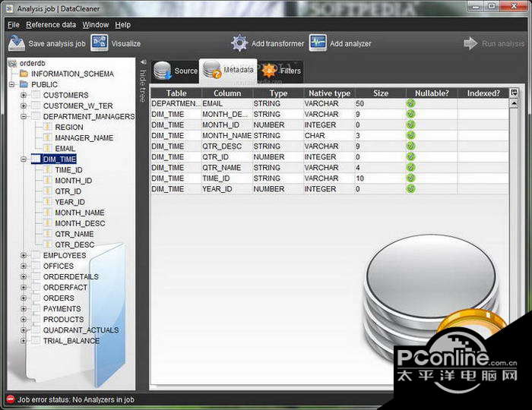The image size is (532, 410).
Task: Click the hide tree toggle
Action: pos(143,82)
